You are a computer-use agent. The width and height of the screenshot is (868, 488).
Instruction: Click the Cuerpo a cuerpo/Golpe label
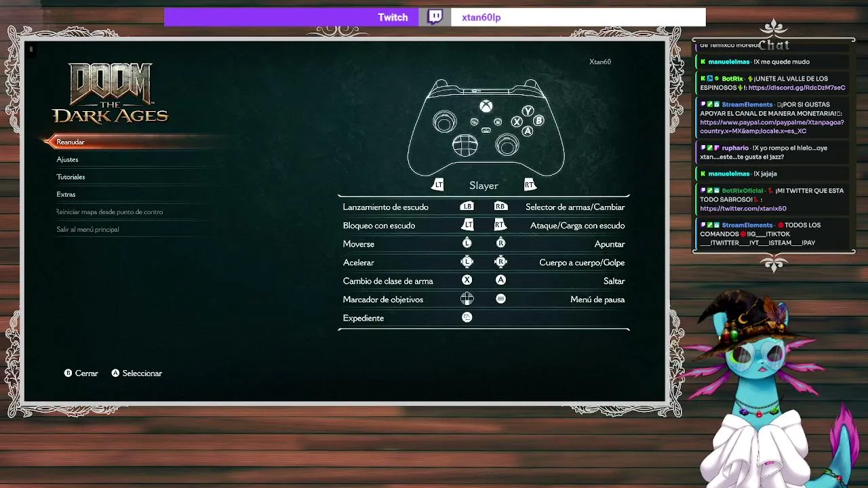pyautogui.click(x=582, y=262)
